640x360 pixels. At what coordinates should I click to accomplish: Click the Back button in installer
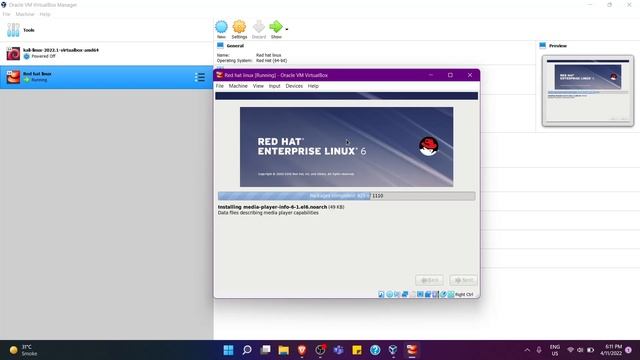tap(429, 280)
